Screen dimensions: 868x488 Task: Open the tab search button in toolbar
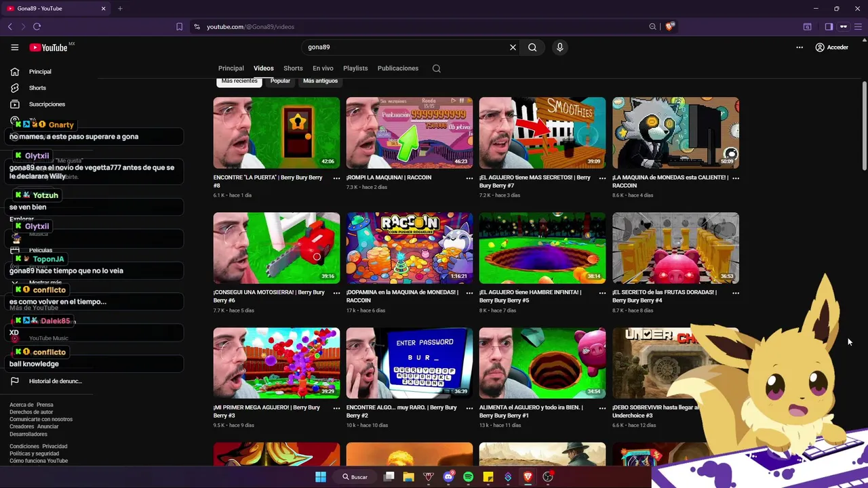point(808,26)
